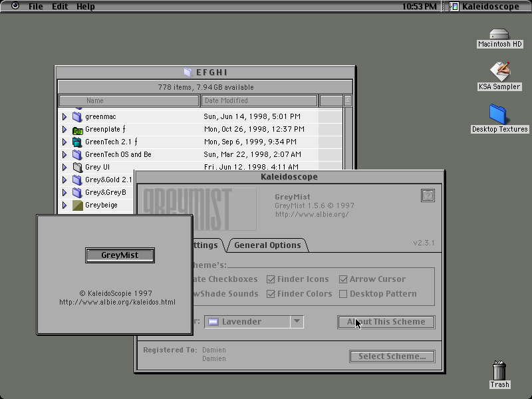
Task: Click the About This Scheme button
Action: pos(386,322)
